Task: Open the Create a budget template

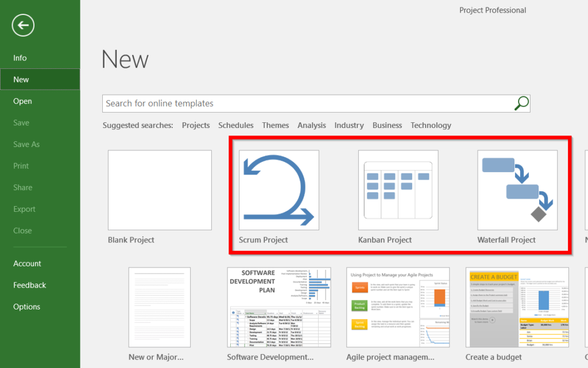Action: tap(517, 307)
